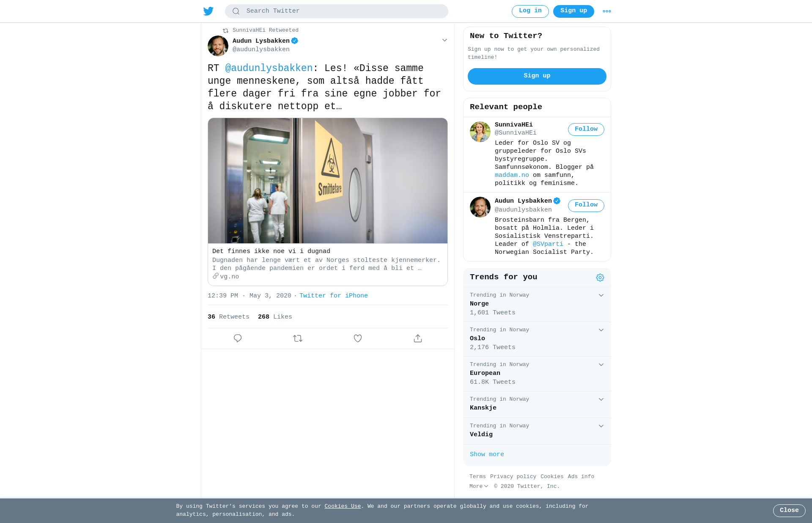This screenshot has height=523, width=812.
Task: Expand options for the Norge trend
Action: (x=601, y=295)
